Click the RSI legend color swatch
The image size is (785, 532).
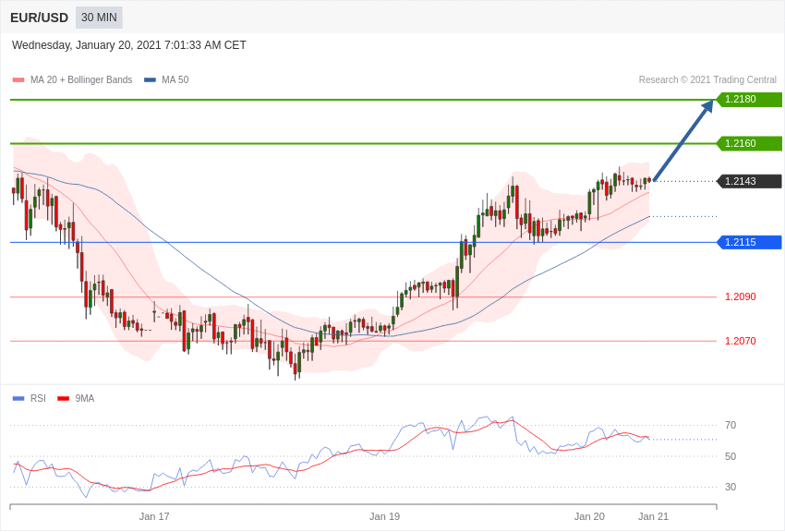18,399
